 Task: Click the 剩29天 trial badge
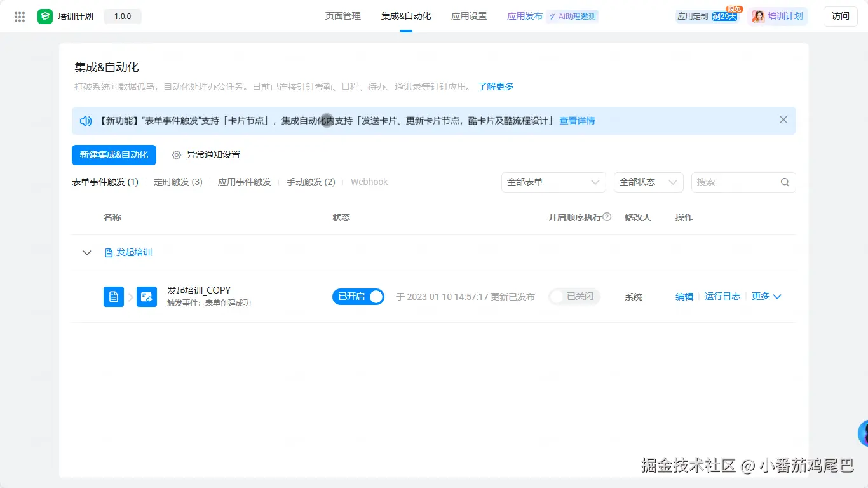724,17
